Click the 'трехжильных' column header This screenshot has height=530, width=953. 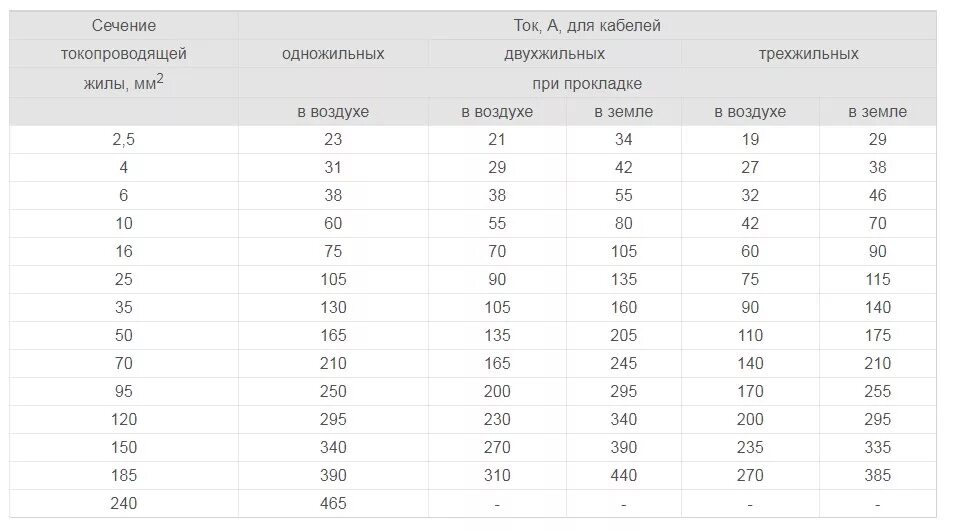click(809, 53)
